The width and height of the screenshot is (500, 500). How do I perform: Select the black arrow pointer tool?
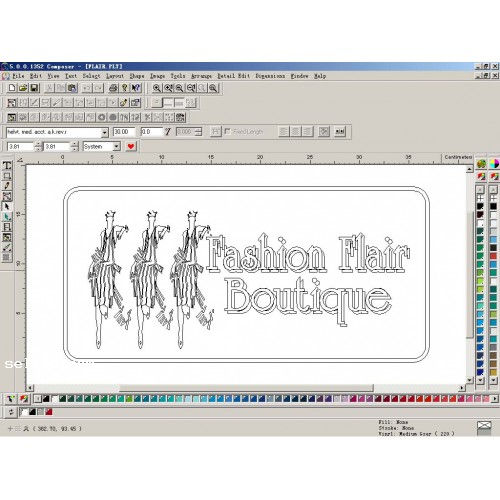pyautogui.click(x=7, y=207)
